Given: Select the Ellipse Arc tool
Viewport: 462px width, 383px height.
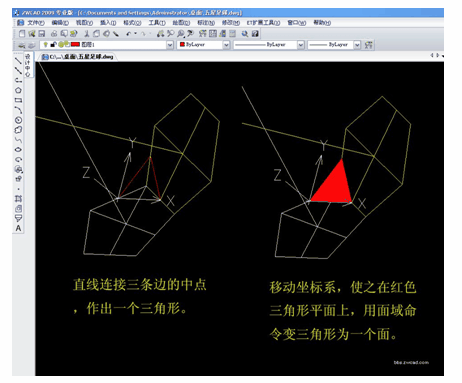Looking at the screenshot, I should pyautogui.click(x=18, y=160).
